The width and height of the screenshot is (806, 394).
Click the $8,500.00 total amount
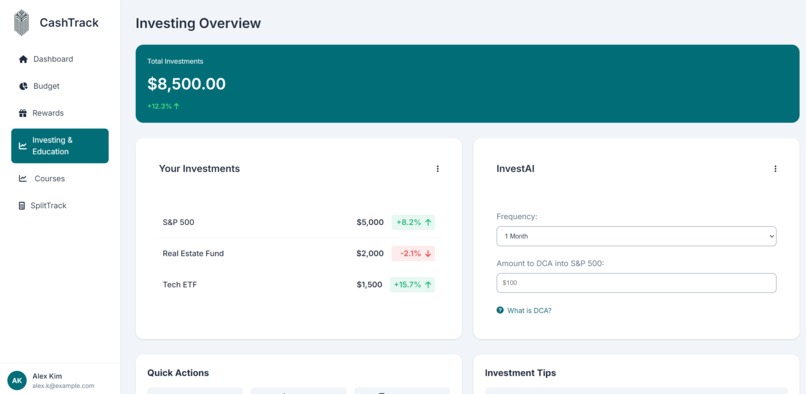pos(187,84)
